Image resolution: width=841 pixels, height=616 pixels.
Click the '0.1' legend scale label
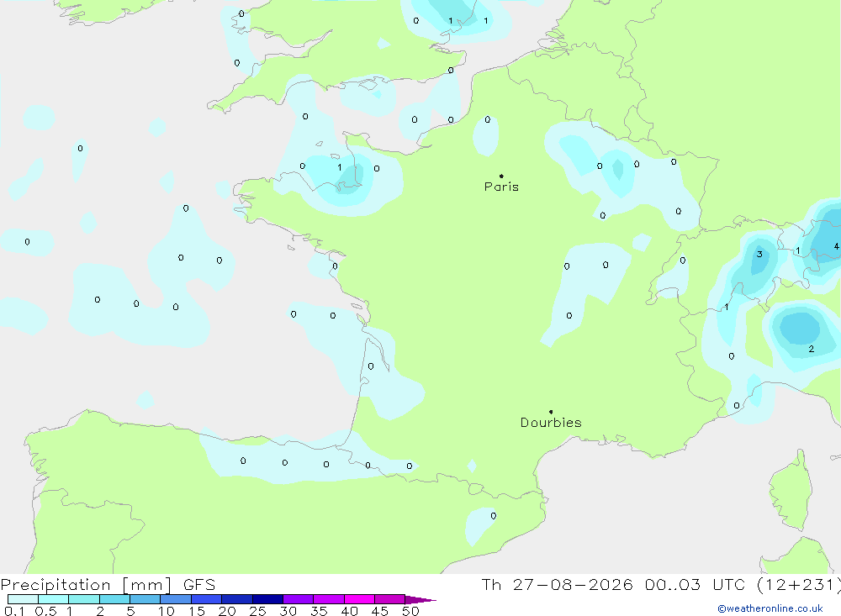click(x=14, y=611)
